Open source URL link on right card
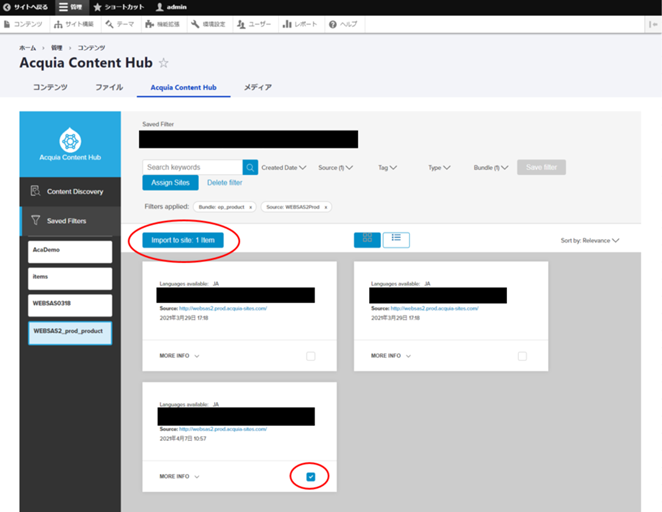Screen dimensions: 662x512 pos(434,309)
